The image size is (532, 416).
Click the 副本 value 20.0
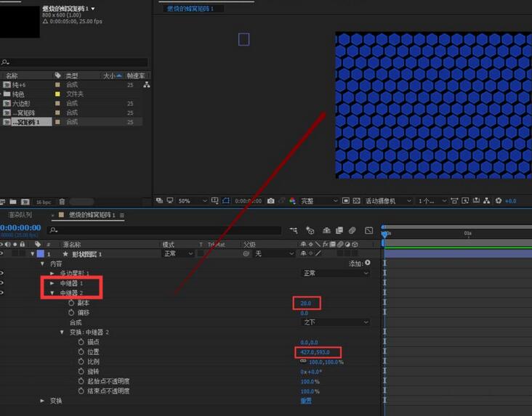tap(306, 303)
